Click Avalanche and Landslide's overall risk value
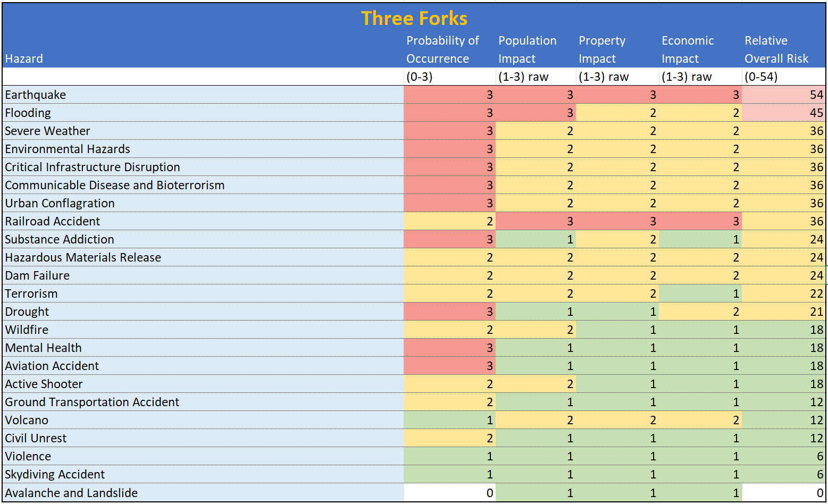The image size is (828, 504). 784,493
